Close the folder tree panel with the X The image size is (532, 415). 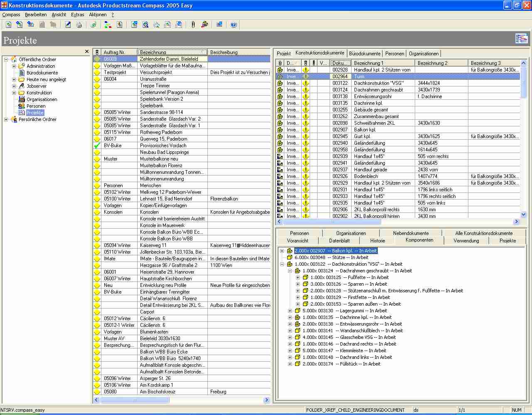pyautogui.click(x=87, y=52)
